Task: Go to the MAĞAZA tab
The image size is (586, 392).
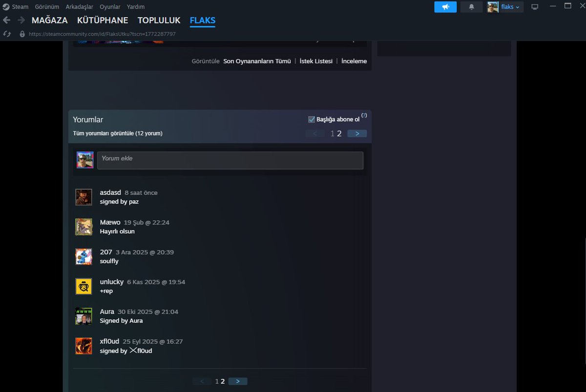Action: [x=50, y=21]
